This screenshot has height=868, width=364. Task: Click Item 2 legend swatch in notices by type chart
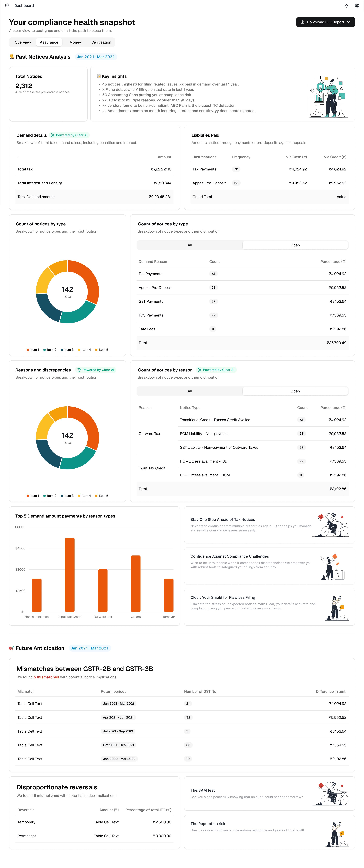click(x=45, y=350)
